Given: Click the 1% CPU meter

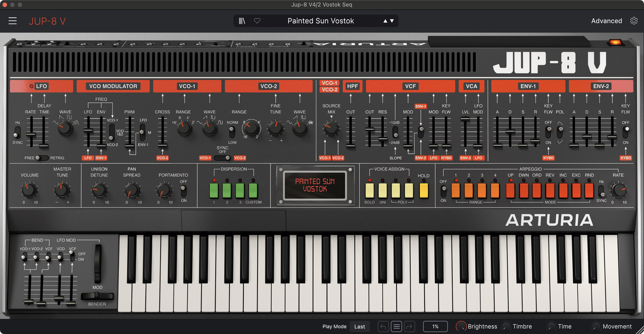Looking at the screenshot, I should pyautogui.click(x=435, y=327).
